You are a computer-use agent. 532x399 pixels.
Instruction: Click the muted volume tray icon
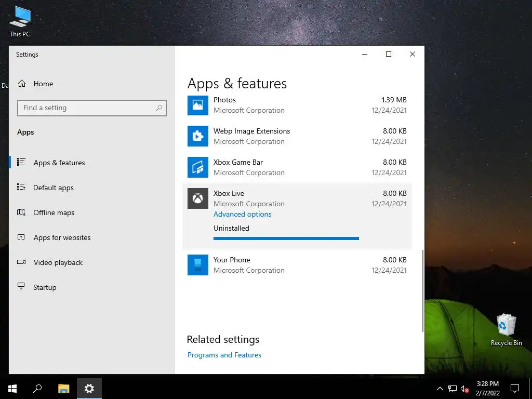pyautogui.click(x=465, y=389)
